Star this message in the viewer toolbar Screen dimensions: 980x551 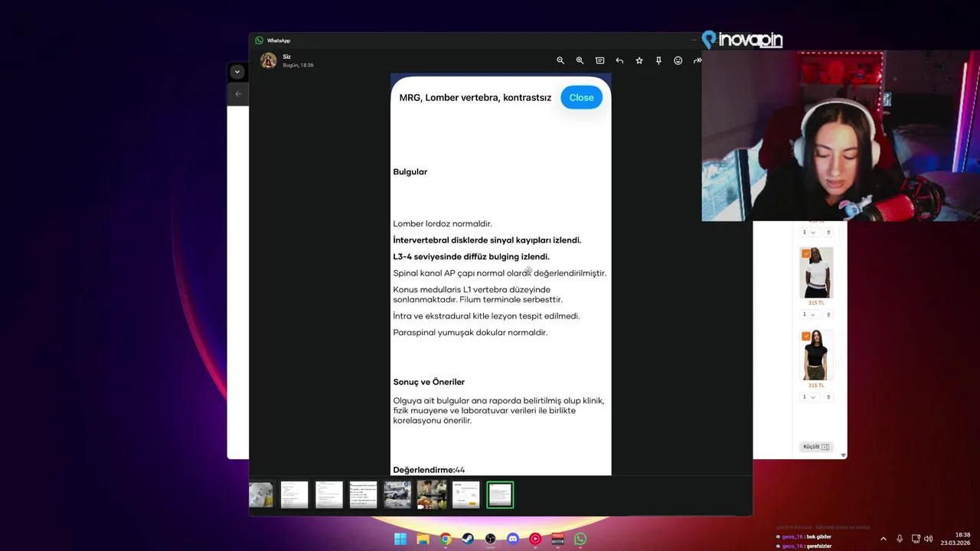pyautogui.click(x=639, y=60)
